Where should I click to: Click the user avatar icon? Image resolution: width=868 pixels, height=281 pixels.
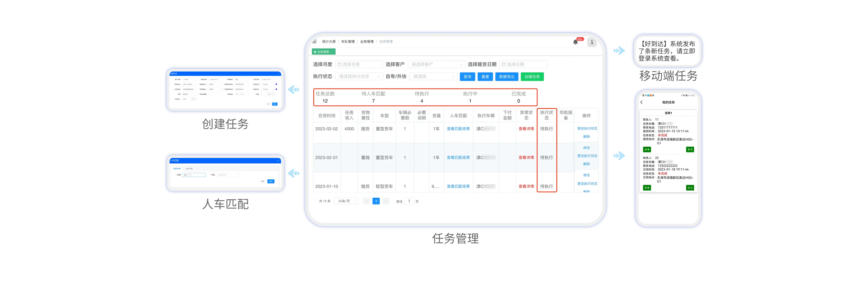(x=592, y=42)
